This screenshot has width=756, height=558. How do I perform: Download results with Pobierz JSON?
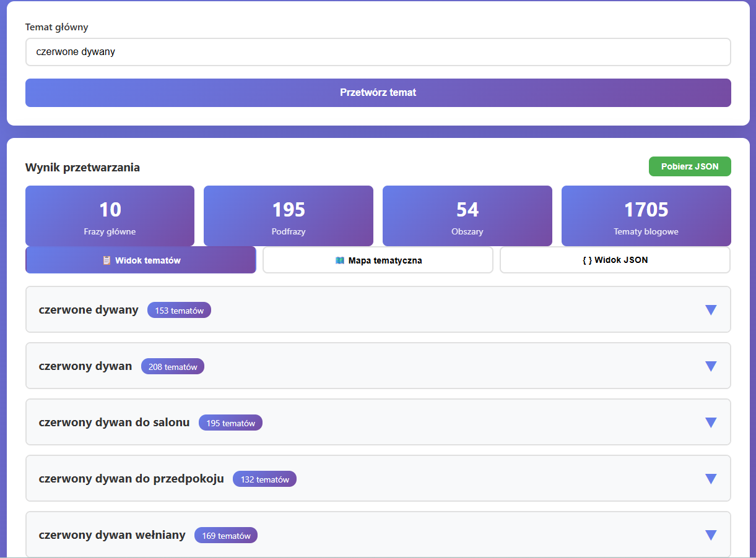(x=689, y=166)
